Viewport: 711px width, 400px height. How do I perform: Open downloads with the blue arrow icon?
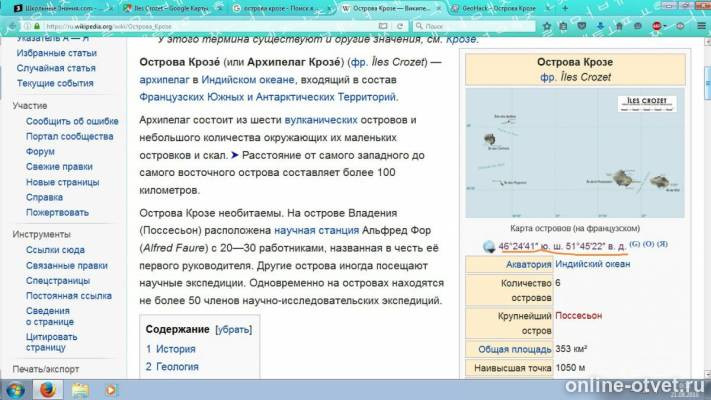pyautogui.click(x=600, y=26)
